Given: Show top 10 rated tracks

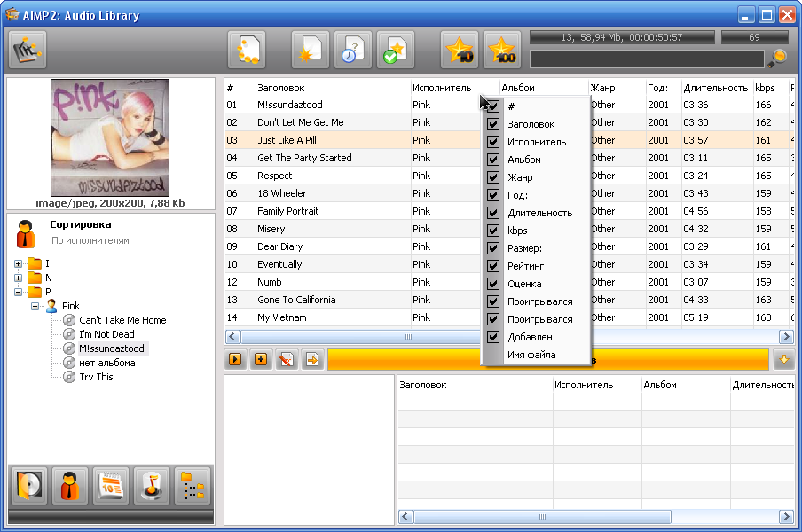Looking at the screenshot, I should [x=460, y=50].
